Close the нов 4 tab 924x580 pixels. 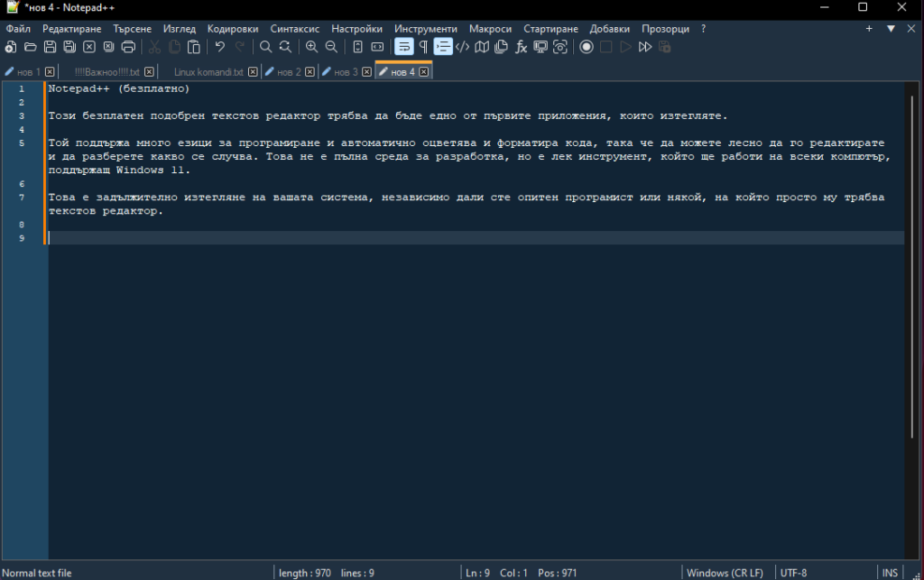coord(424,72)
